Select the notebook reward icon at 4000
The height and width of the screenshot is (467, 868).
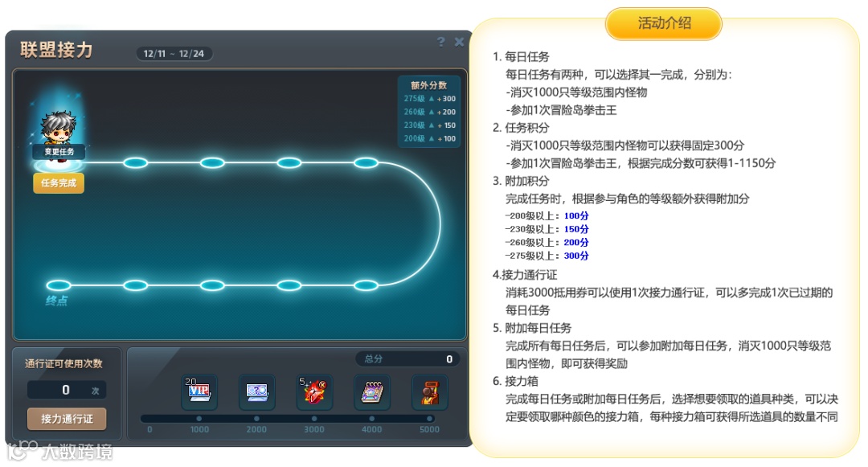click(x=372, y=391)
